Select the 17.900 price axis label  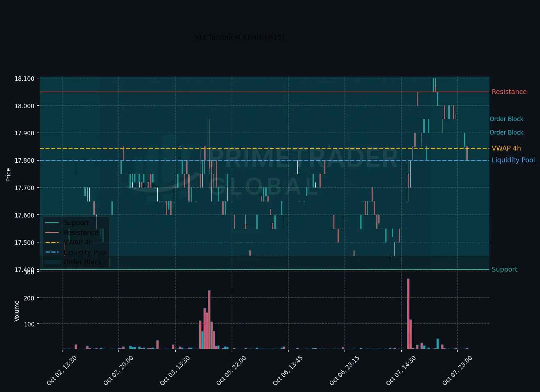[24, 133]
